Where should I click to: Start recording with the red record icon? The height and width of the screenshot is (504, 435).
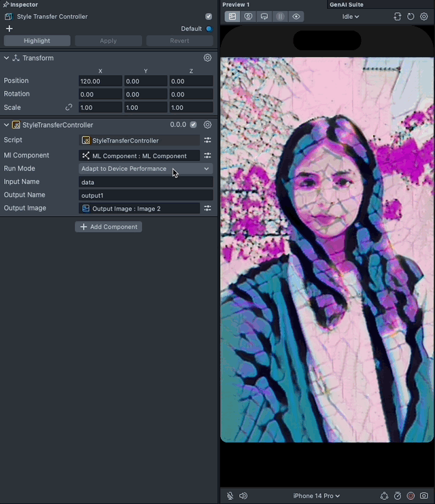[x=411, y=496]
